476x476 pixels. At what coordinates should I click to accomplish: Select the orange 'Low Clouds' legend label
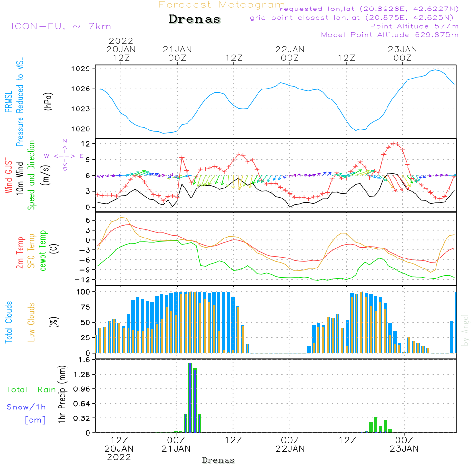[x=31, y=322]
